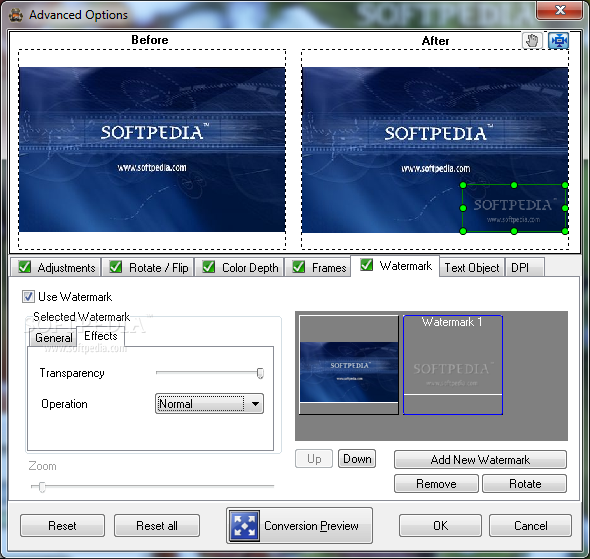The width and height of the screenshot is (590, 559).
Task: Click the Before preview image
Action: pos(152,149)
